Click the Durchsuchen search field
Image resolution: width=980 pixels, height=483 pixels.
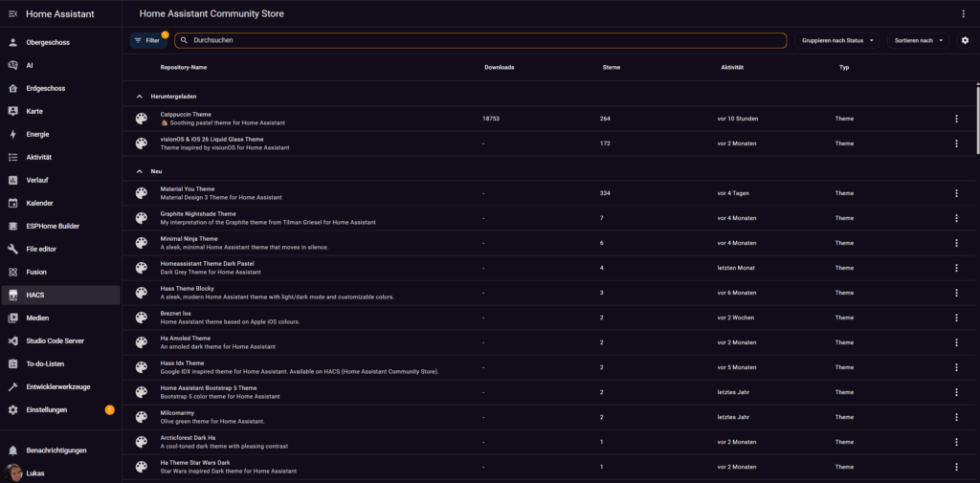coord(479,40)
